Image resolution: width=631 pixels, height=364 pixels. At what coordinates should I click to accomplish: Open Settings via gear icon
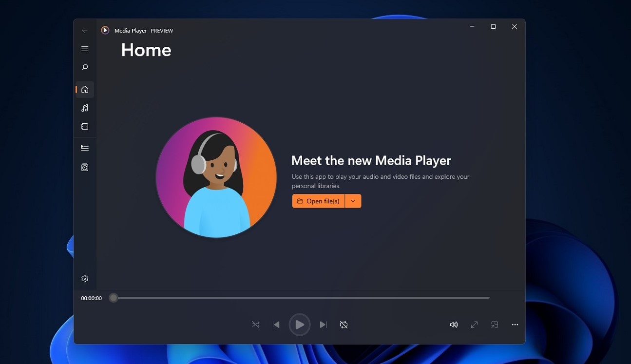(x=85, y=279)
